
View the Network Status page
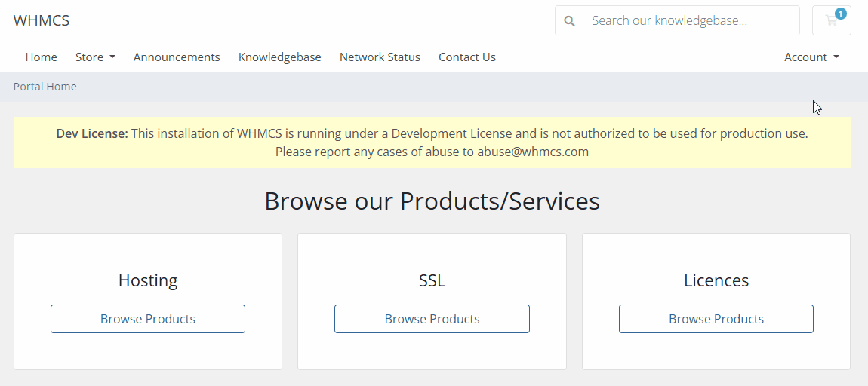click(380, 57)
